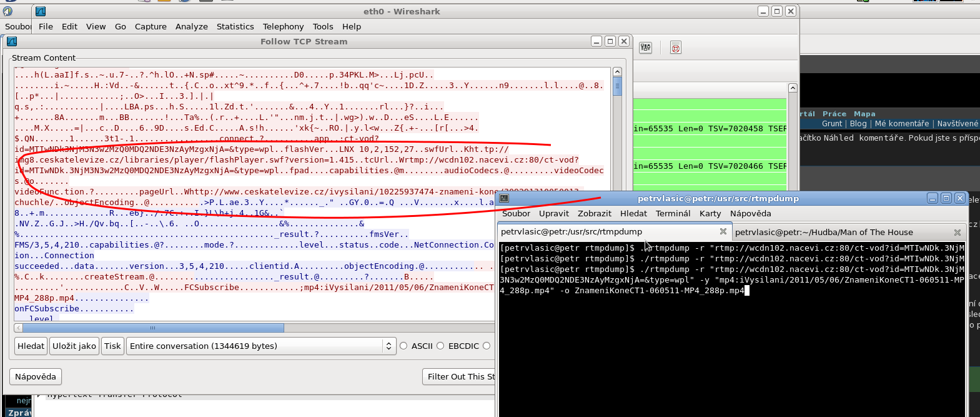The height and width of the screenshot is (417, 980).
Task: Click the Wireshark shark-fin icon in eth0 title bar
Action: click(x=41, y=11)
